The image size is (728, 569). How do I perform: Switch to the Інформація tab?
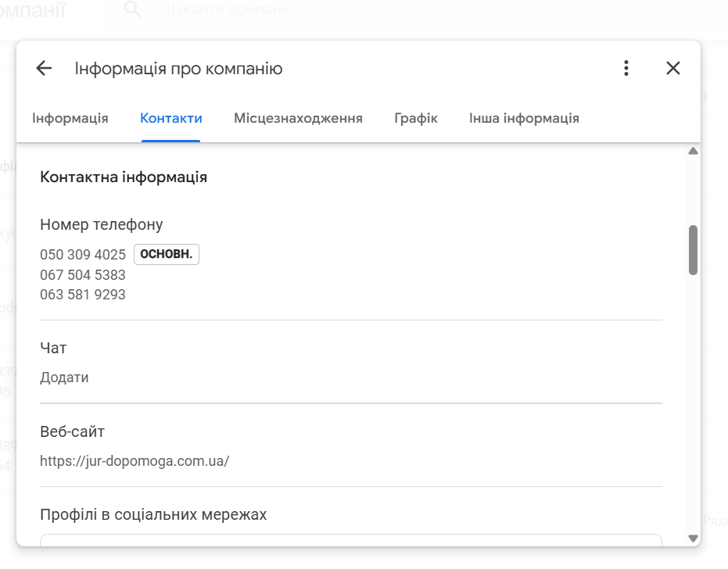(x=70, y=118)
